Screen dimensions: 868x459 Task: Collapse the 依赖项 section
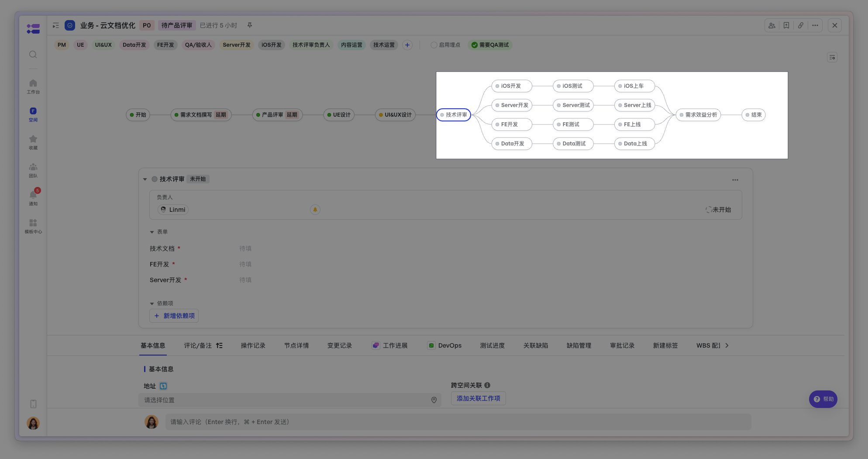point(152,304)
